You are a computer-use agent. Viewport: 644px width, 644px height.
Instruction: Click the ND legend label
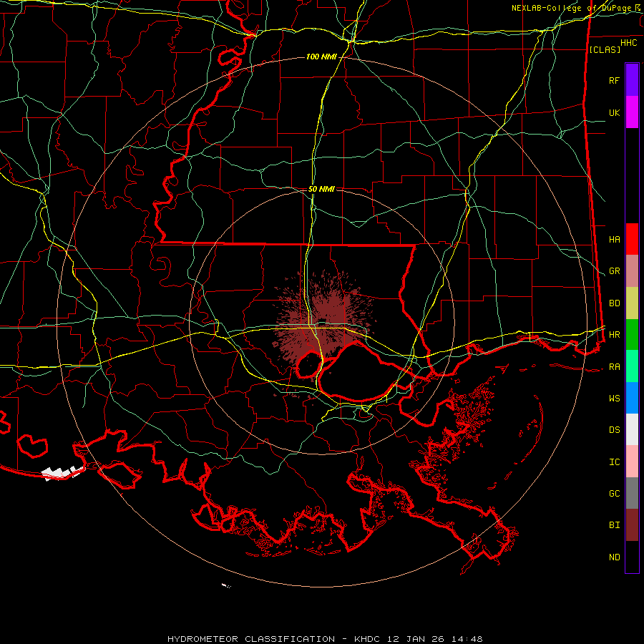pyautogui.click(x=614, y=557)
